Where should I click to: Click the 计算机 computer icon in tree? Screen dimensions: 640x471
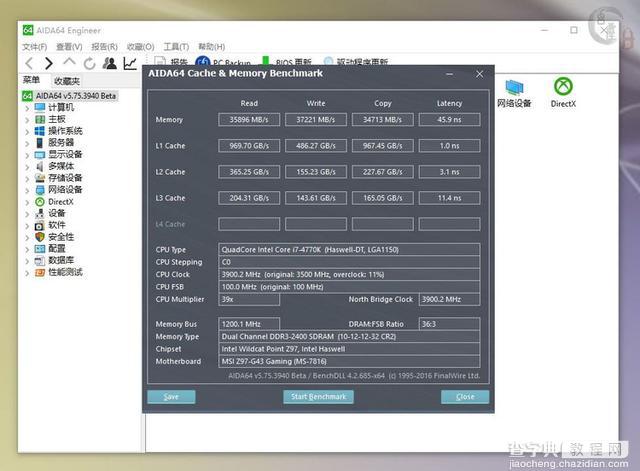pyautogui.click(x=40, y=108)
